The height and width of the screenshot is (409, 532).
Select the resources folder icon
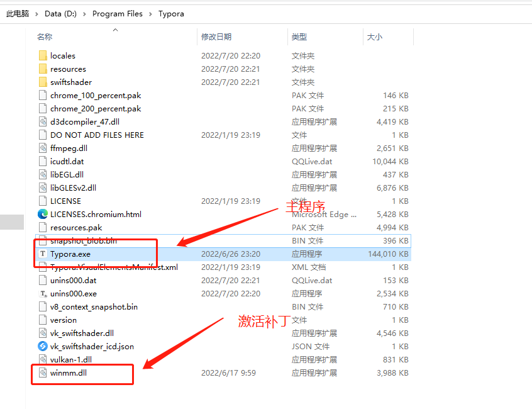click(x=43, y=69)
